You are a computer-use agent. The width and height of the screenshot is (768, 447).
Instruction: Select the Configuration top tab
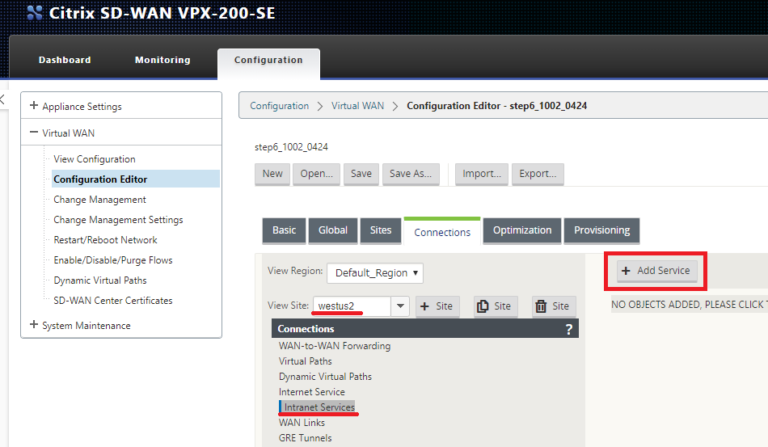268,62
